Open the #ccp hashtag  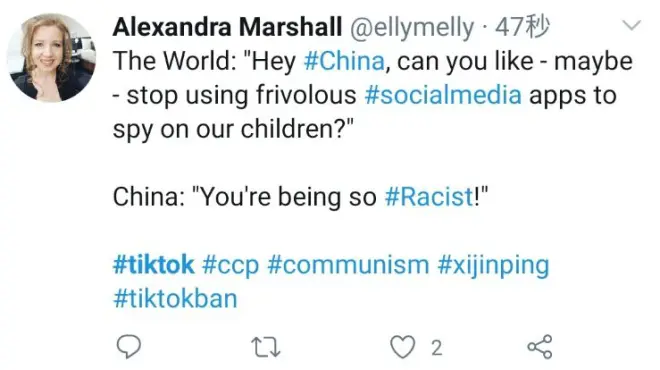(x=231, y=266)
